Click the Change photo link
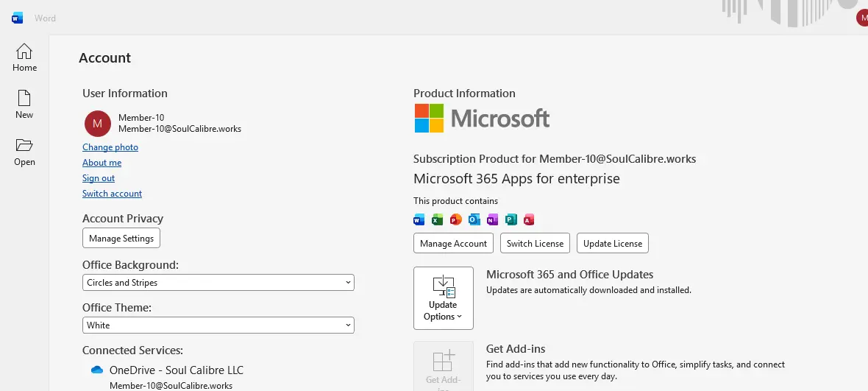Viewport: 868px width, 391px height. pyautogui.click(x=110, y=147)
